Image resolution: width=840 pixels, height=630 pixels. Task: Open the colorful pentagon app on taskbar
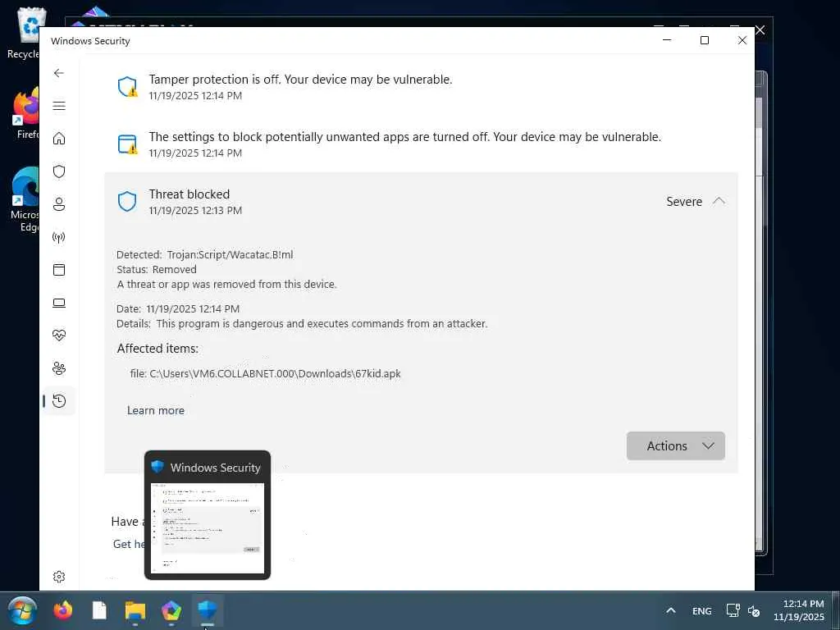pyautogui.click(x=171, y=610)
